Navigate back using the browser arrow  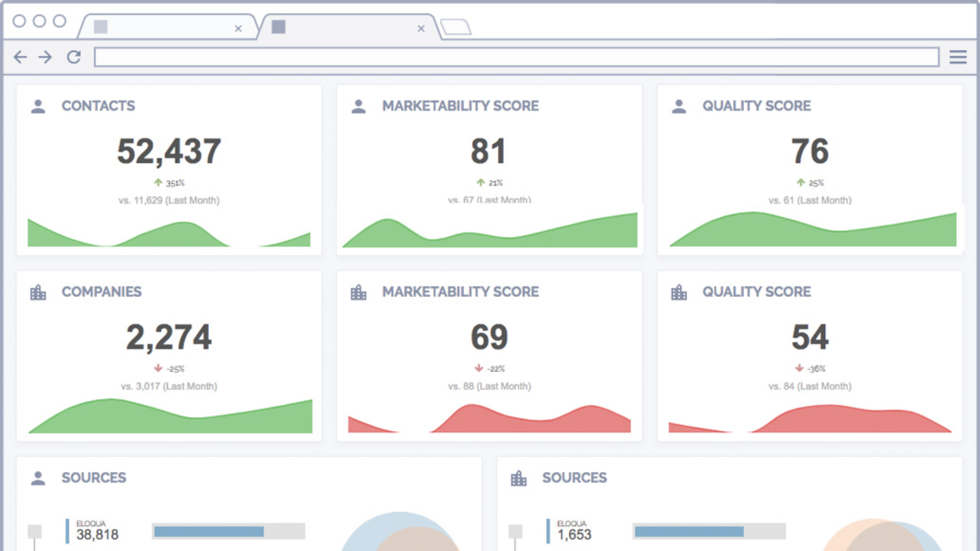tap(20, 57)
